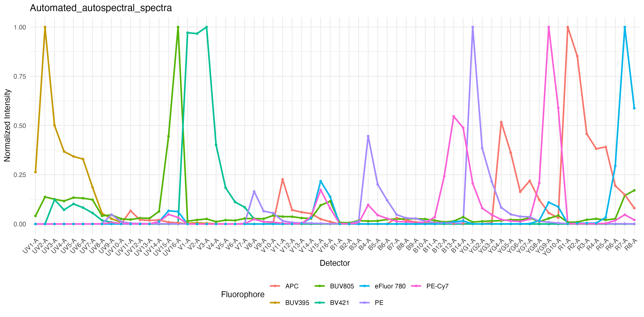Click the PE-Cy7 legend color swatch
This screenshot has height=317, width=644.
(416, 286)
